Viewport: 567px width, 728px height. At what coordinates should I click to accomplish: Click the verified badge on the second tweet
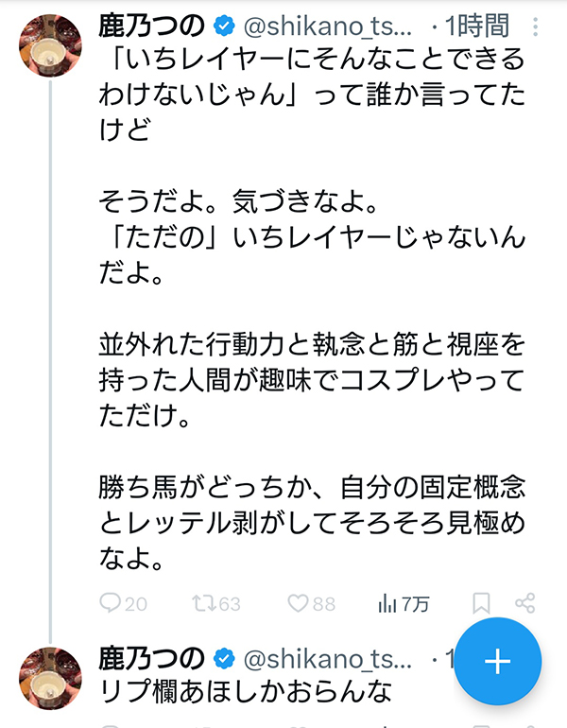click(x=226, y=657)
